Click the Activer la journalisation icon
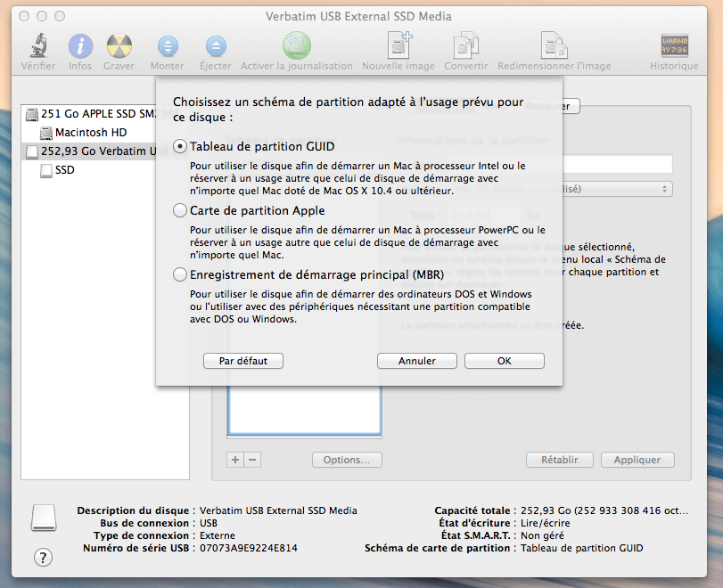This screenshot has height=588, width=723. click(x=297, y=45)
